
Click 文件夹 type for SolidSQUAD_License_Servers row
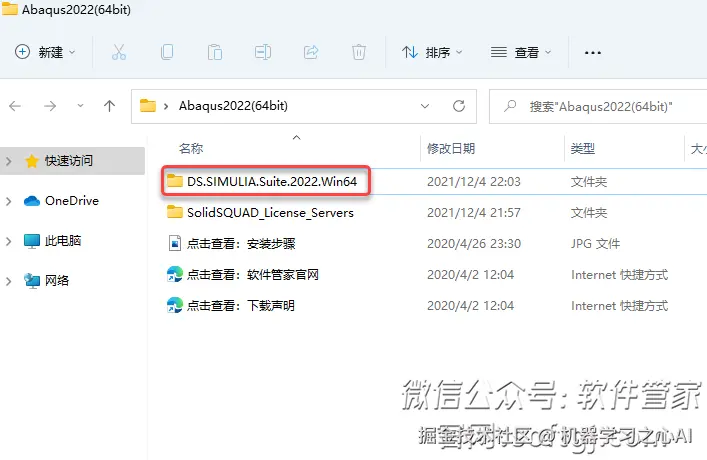(x=589, y=213)
